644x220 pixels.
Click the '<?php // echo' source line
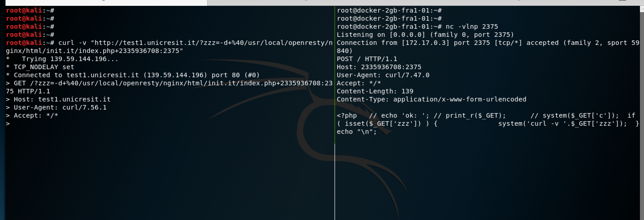click(x=486, y=115)
